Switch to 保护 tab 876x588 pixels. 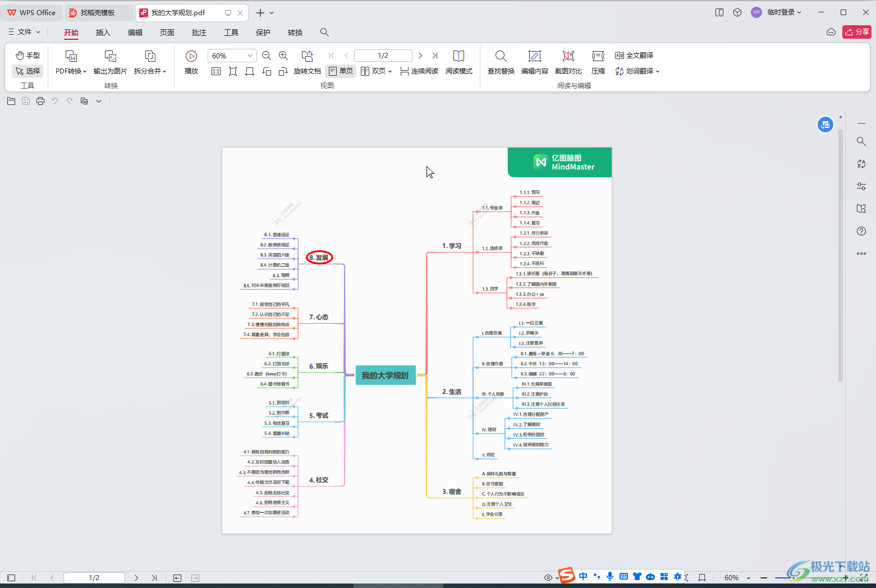coord(263,33)
